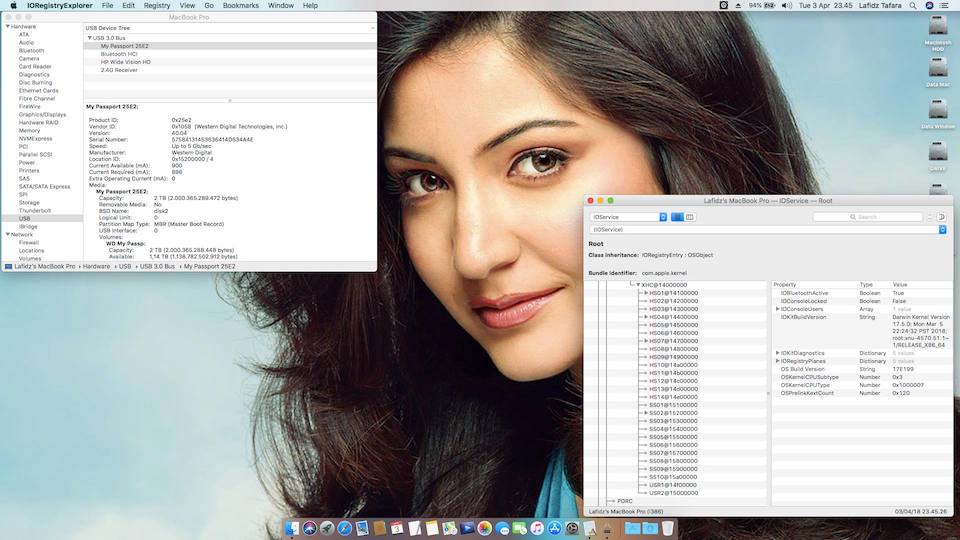Open Safari from the Dock
This screenshot has width=960, height=540.
pyautogui.click(x=343, y=528)
